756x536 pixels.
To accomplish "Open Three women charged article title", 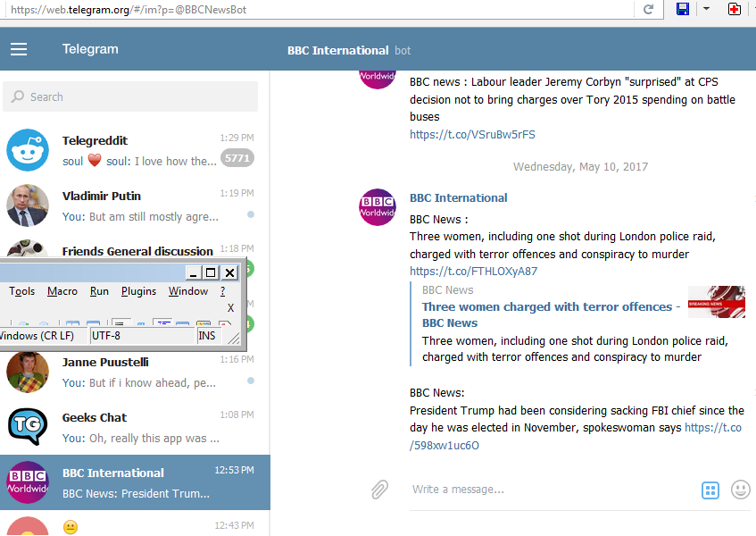I will click(551, 314).
